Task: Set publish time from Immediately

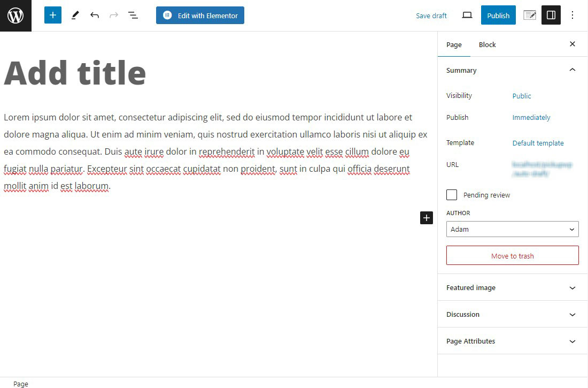Action: pyautogui.click(x=531, y=118)
